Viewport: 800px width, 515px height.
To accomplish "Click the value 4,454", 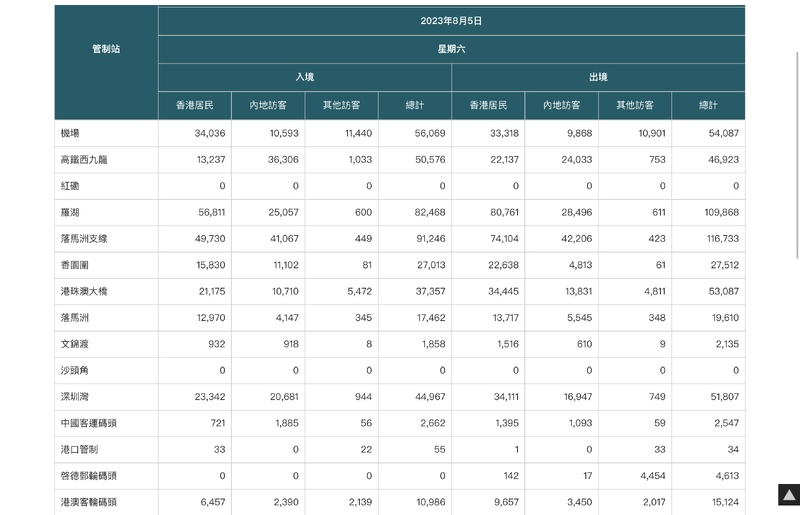I will (x=653, y=476).
